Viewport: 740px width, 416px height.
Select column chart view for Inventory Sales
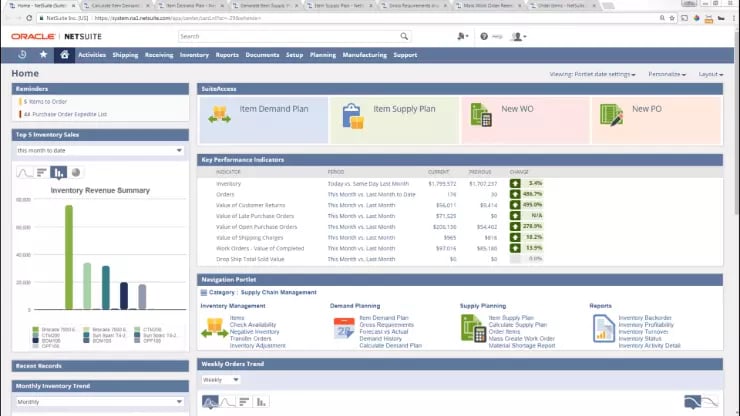[x=59, y=173]
